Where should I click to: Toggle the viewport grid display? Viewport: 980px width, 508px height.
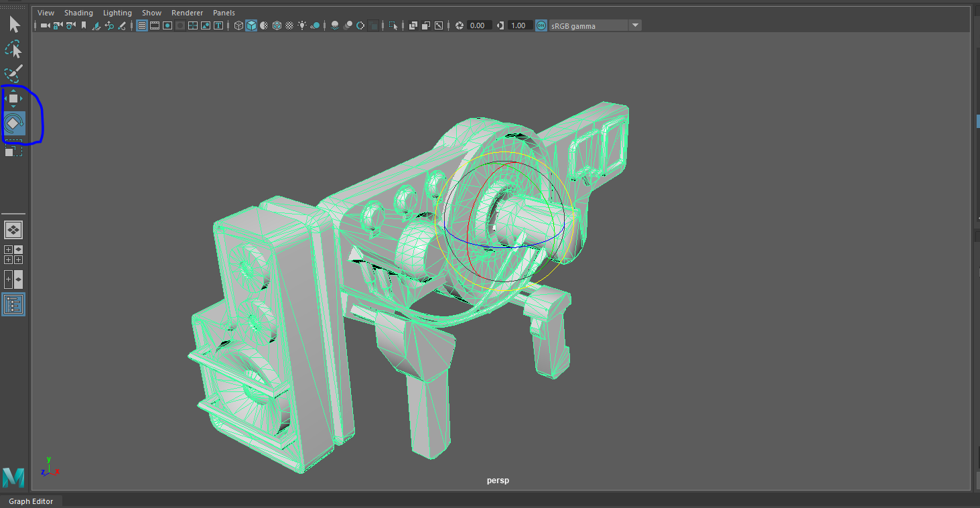point(142,25)
